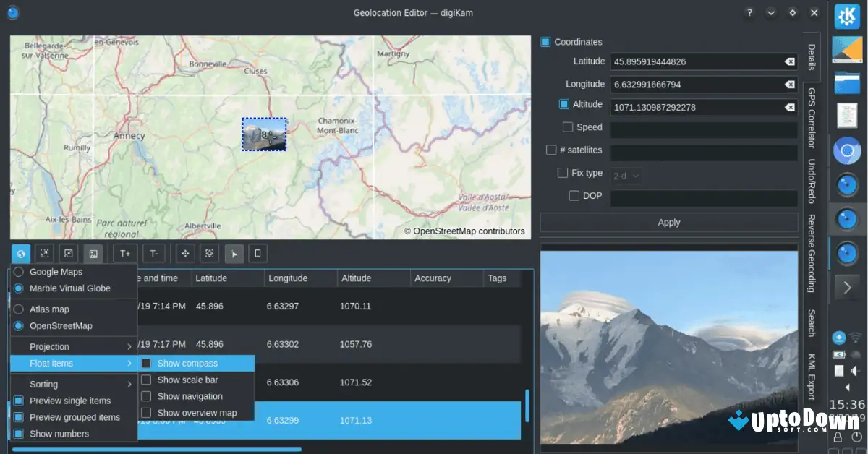Screen dimensions: 868x454
Task: Click the map settings globe icon
Action: 20,253
